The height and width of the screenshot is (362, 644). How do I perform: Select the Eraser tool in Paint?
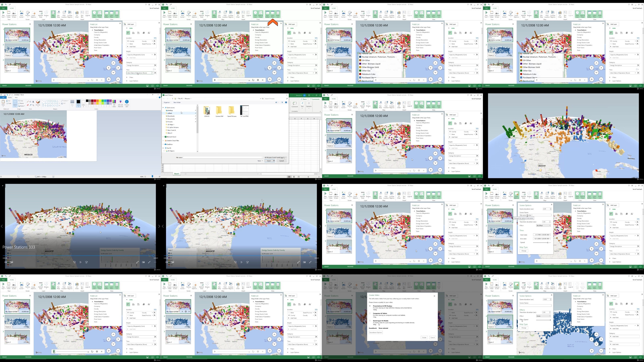(28, 105)
